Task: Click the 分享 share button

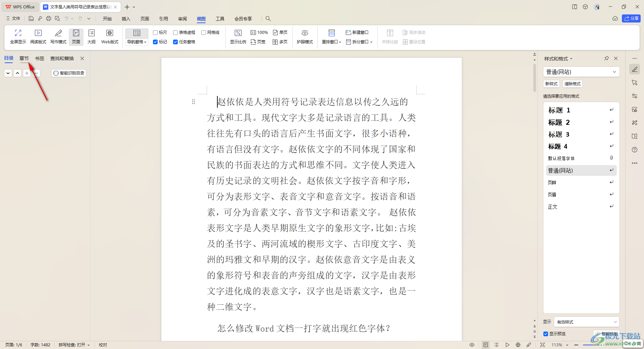Action: [x=631, y=18]
